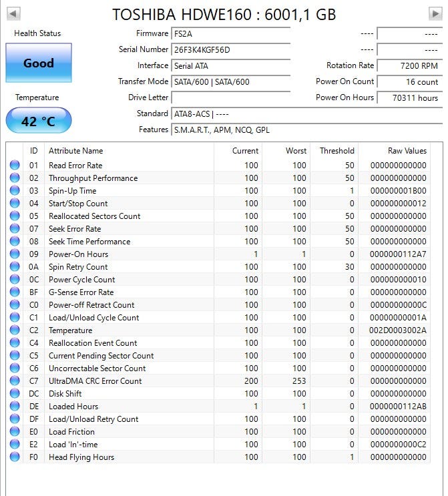Select the Interface field Serial ATA
The width and height of the screenshot is (448, 496).
[x=230, y=66]
